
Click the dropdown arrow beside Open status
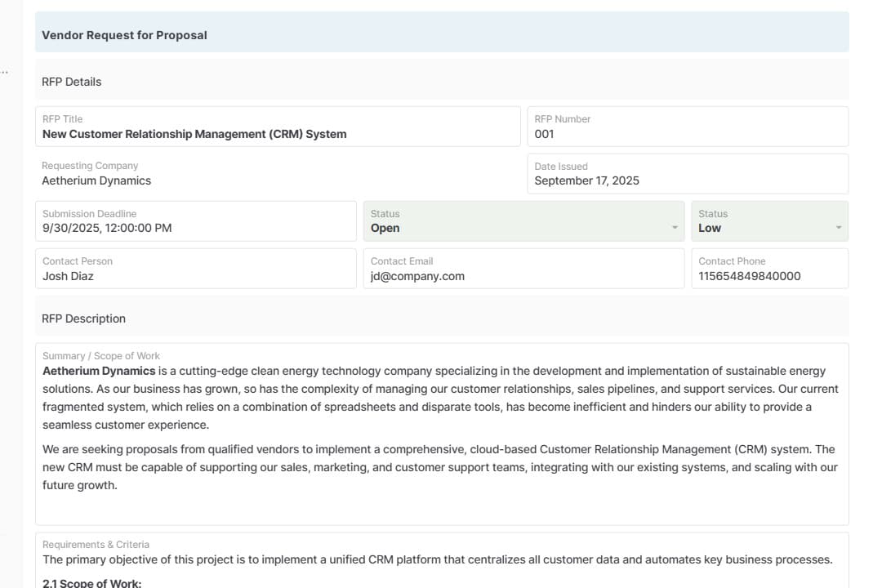(x=675, y=228)
